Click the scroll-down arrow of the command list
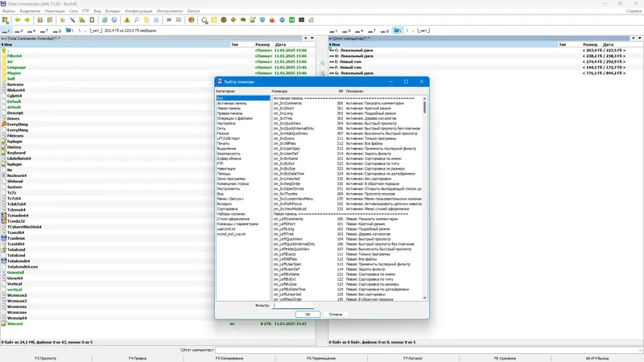 [x=424, y=298]
